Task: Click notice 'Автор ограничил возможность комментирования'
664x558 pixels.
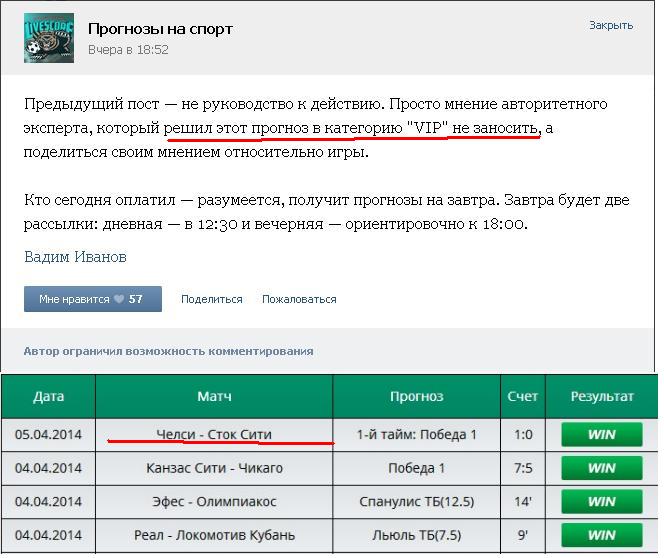Action: [169, 351]
